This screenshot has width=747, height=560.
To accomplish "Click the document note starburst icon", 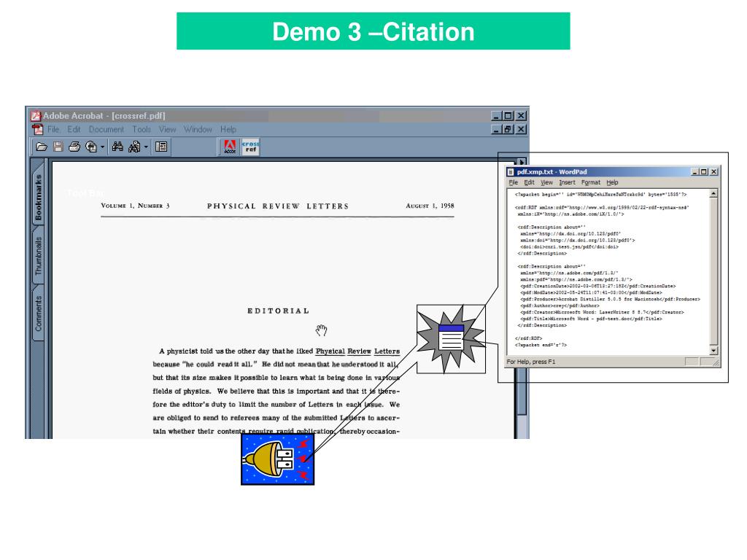I will click(451, 339).
